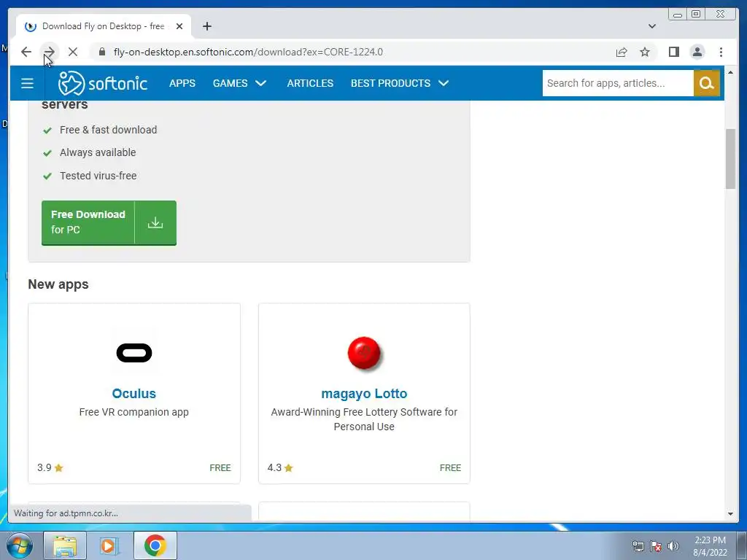Click Oculus 3.9 star rating
747x560 pixels.
pyautogui.click(x=50, y=467)
